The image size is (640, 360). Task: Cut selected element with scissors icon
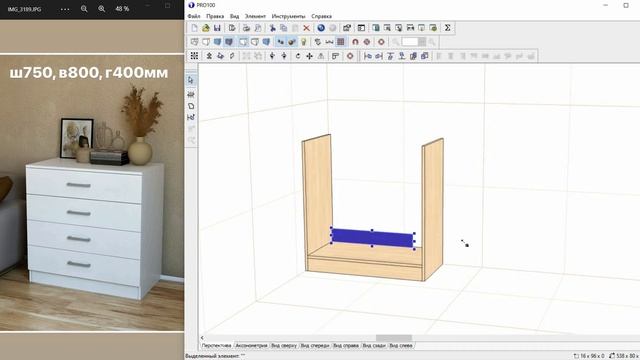tap(272, 28)
